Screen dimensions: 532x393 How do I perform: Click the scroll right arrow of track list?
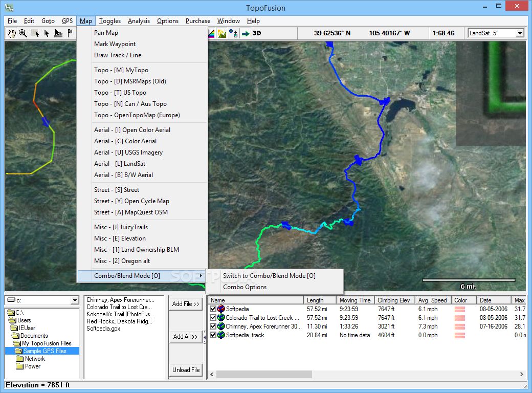point(521,374)
